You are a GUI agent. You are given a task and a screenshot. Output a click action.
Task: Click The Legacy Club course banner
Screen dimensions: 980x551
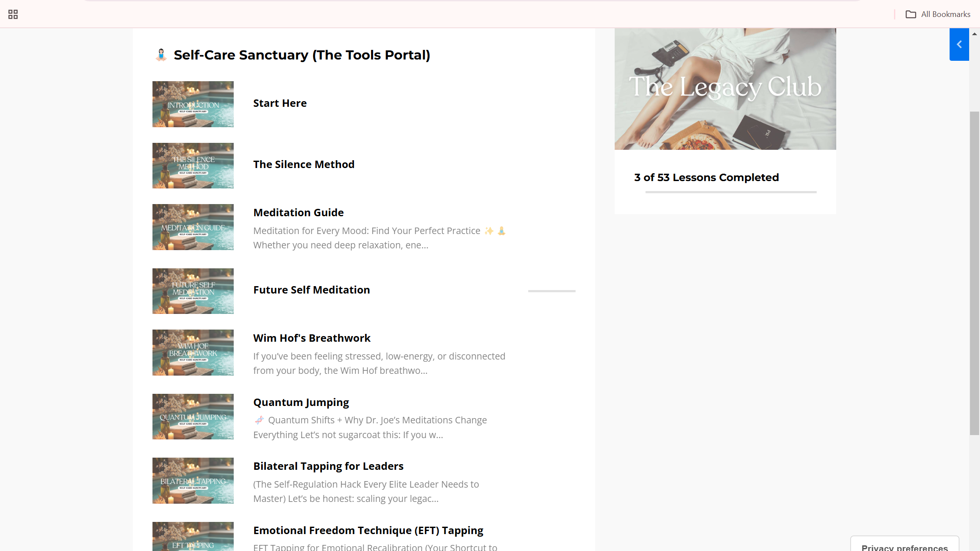[725, 89]
